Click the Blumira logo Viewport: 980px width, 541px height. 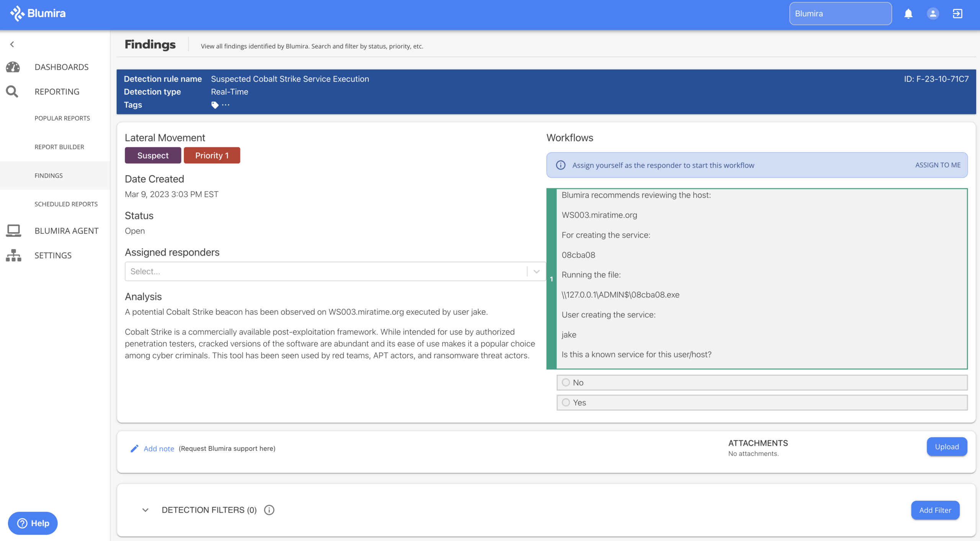[x=38, y=13]
